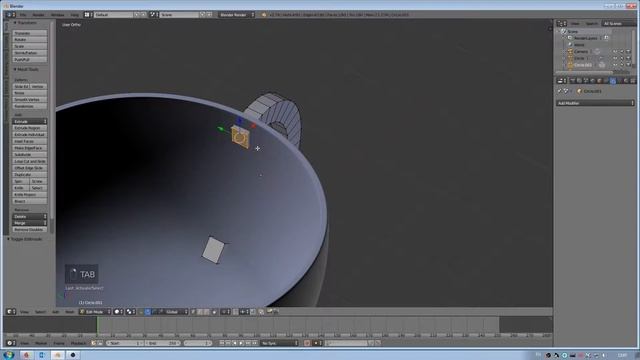Click the Rotate tool button
Screen dimensions: 640x360
click(x=29, y=40)
